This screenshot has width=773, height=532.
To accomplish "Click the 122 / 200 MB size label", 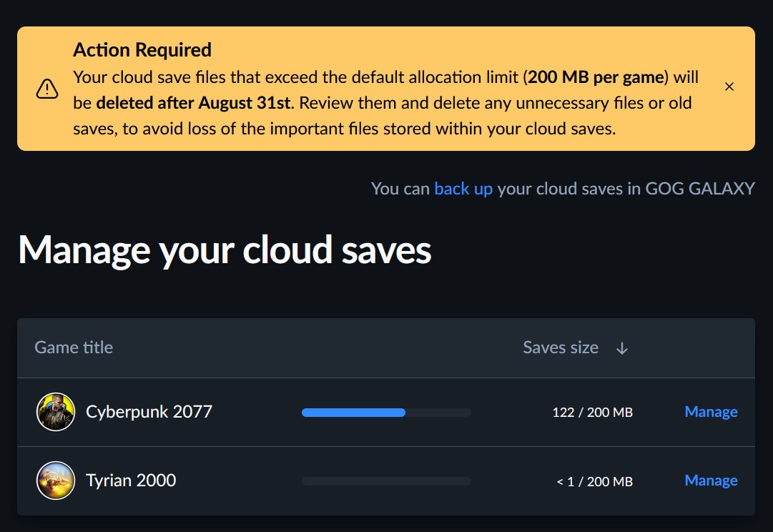I will 592,412.
